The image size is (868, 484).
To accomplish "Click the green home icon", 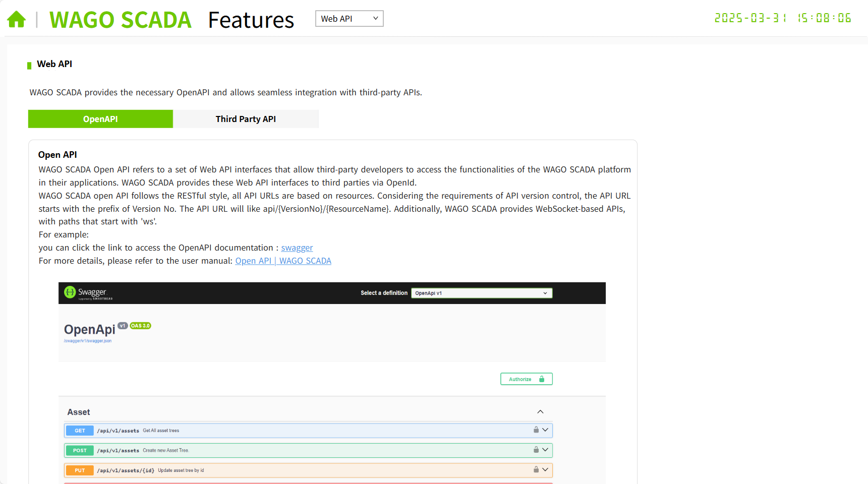I will pos(16,19).
